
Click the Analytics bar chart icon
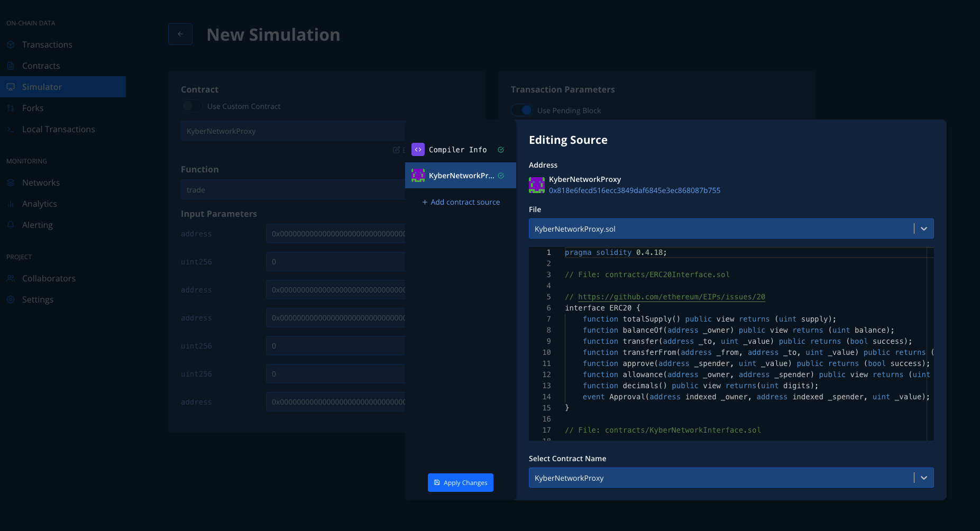11,204
